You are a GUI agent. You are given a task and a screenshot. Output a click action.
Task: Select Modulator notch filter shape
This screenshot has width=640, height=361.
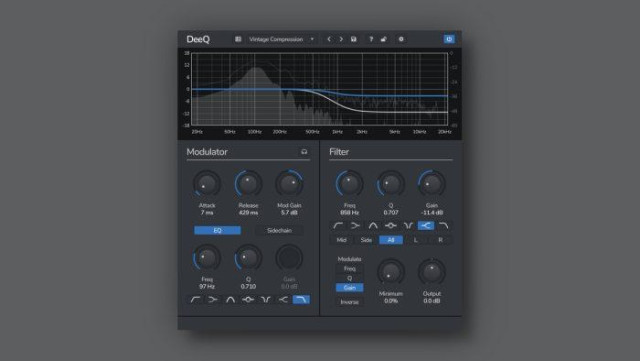266,300
